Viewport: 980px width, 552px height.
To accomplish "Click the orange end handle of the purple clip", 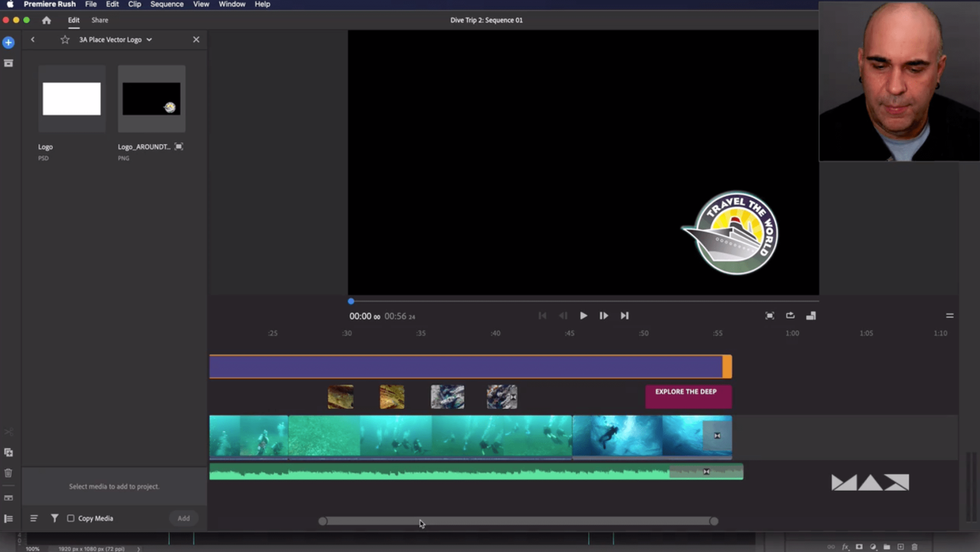I will (x=727, y=367).
